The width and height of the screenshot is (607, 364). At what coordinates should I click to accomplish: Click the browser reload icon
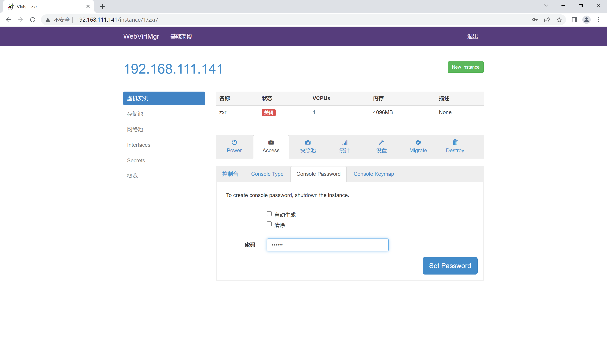tap(33, 20)
